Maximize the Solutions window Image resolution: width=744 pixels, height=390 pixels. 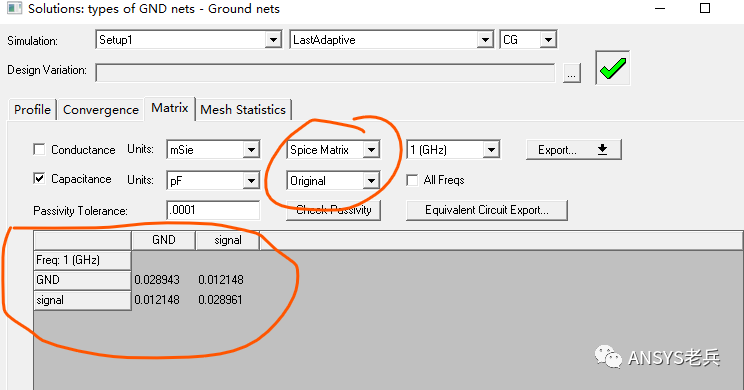(705, 8)
